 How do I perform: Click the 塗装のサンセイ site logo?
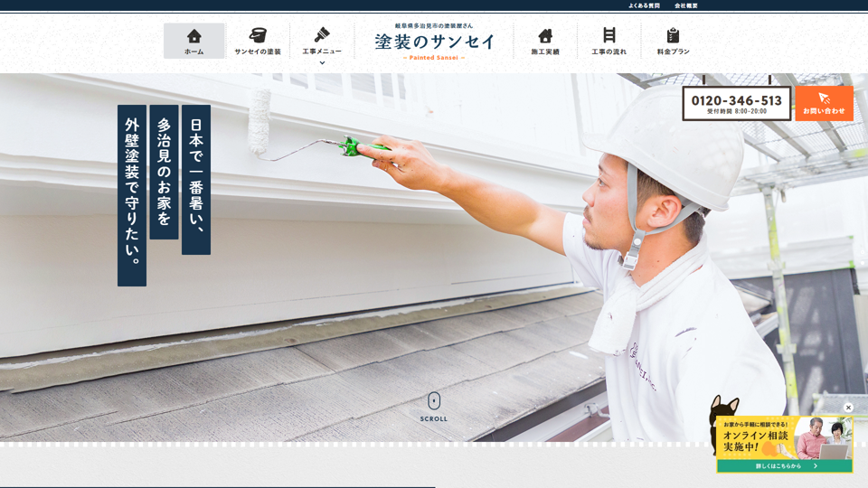click(434, 42)
